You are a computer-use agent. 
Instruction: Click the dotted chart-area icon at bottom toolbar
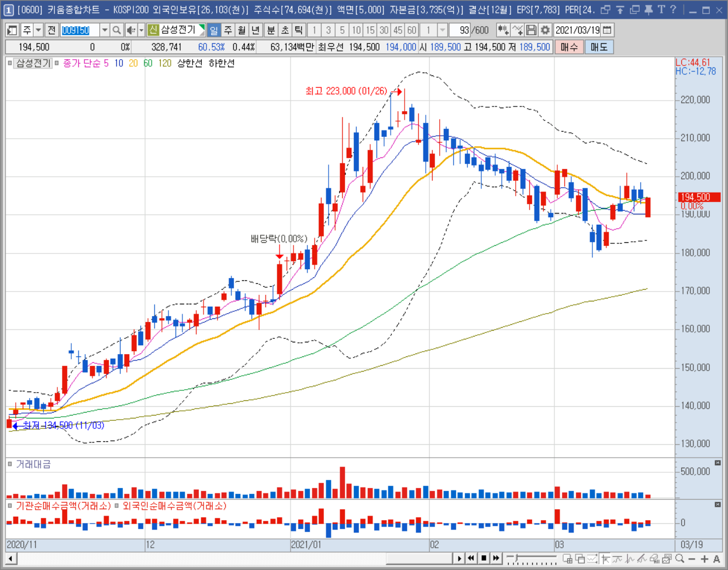click(x=592, y=559)
